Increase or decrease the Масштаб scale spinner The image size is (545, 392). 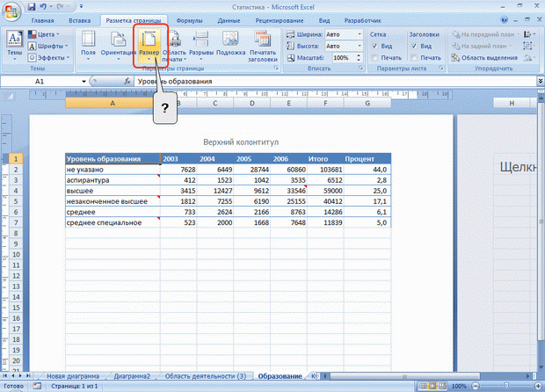[359, 58]
